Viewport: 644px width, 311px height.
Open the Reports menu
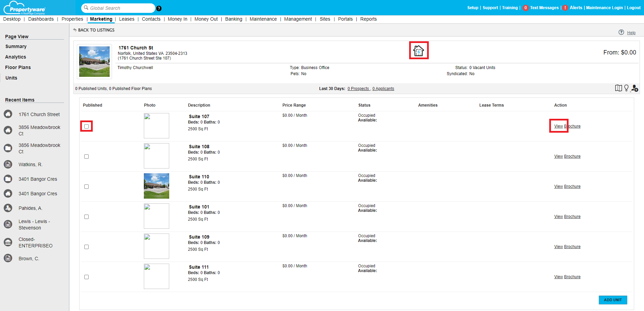(x=368, y=19)
